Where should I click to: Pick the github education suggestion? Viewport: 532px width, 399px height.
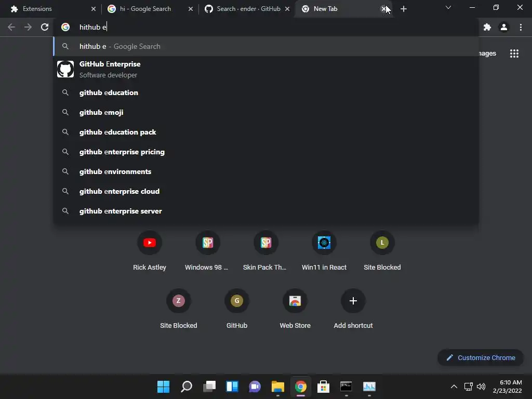[266, 92]
